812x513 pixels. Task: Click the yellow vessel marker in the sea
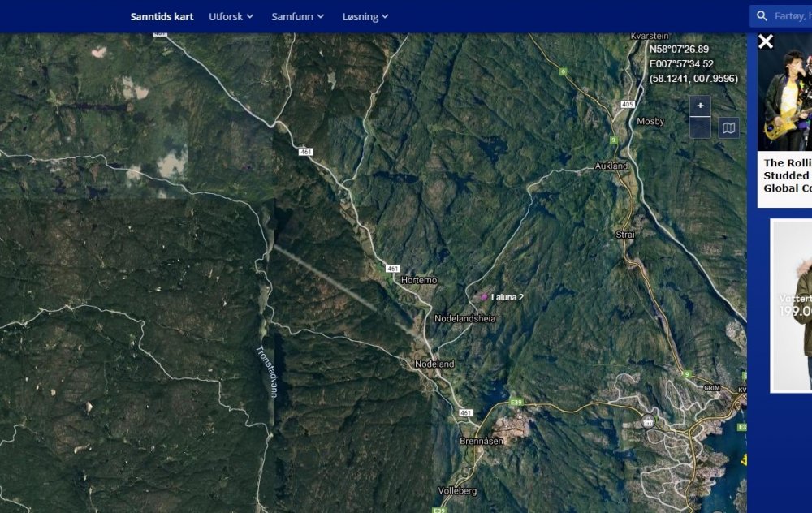pos(744,459)
